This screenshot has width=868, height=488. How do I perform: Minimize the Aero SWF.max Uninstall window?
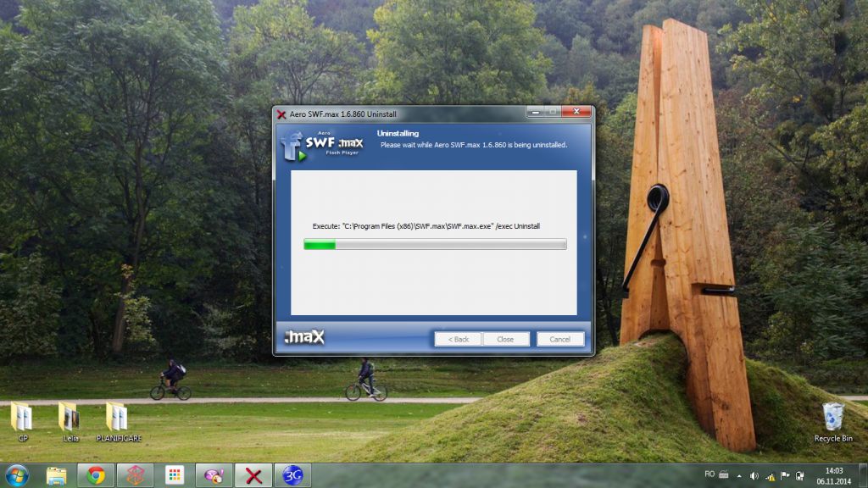pyautogui.click(x=535, y=112)
